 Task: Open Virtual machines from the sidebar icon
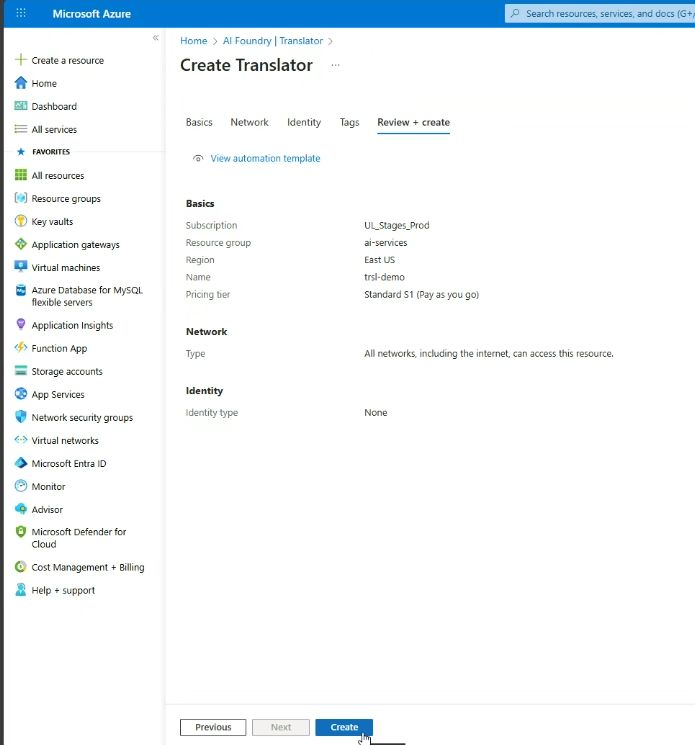coord(21,268)
